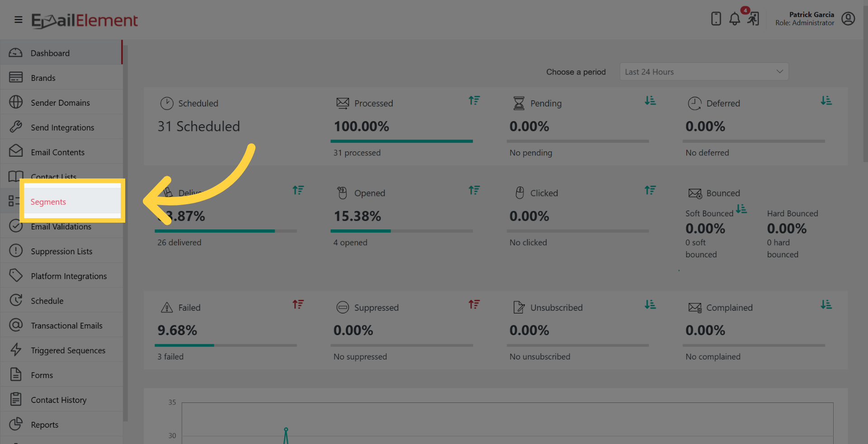Click the Failed warning triangle icon
868x444 pixels.
coord(167,308)
